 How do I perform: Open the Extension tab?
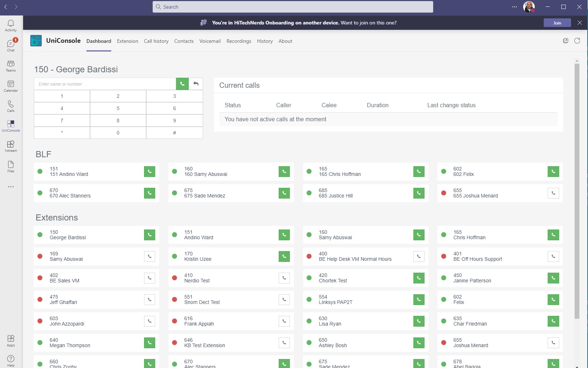click(127, 41)
